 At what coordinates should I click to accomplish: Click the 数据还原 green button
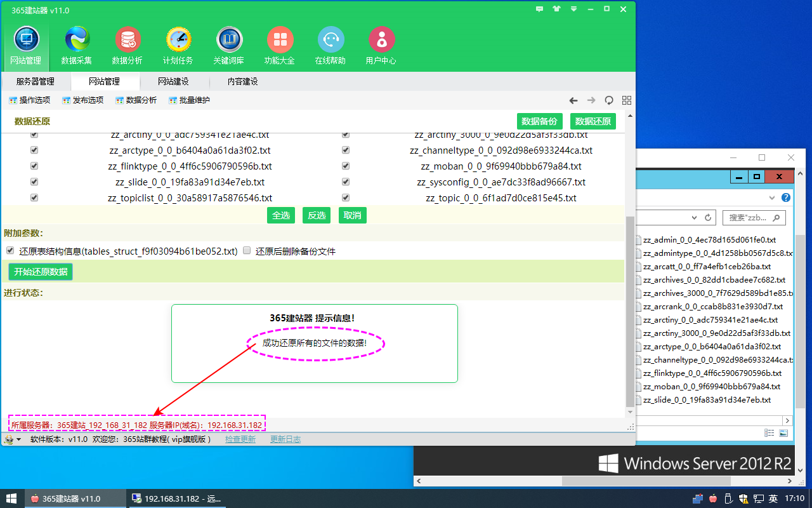pos(593,121)
